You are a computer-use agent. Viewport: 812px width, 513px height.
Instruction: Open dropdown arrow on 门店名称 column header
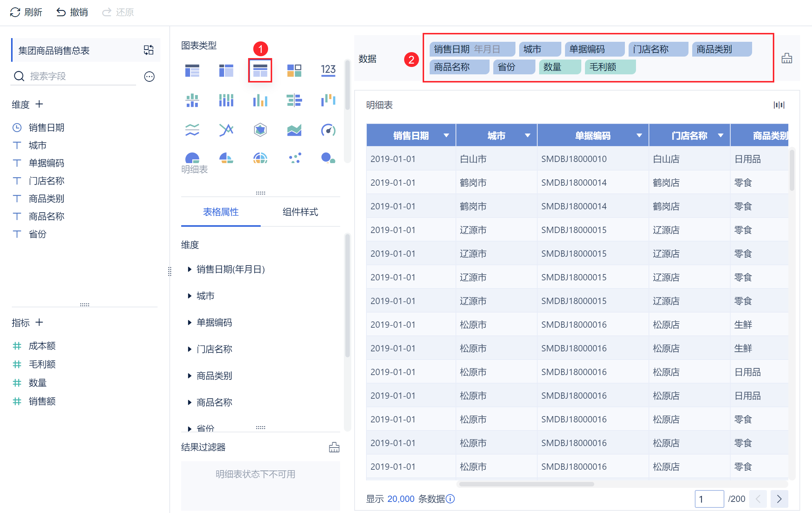point(721,136)
